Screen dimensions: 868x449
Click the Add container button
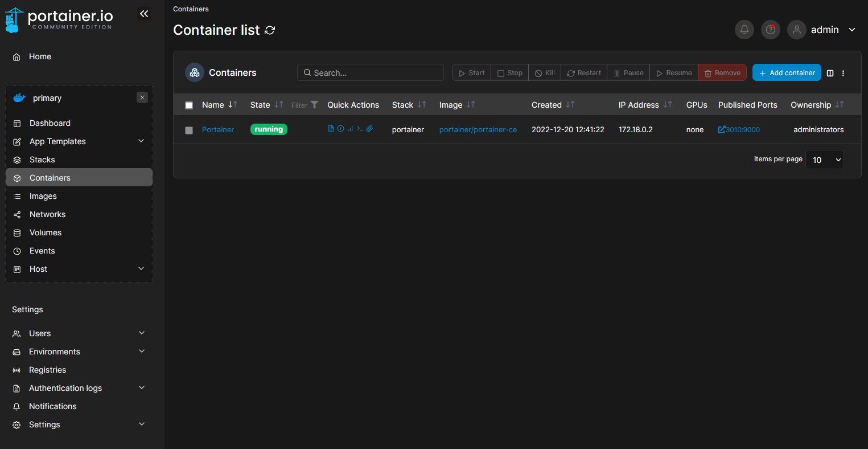pos(786,73)
